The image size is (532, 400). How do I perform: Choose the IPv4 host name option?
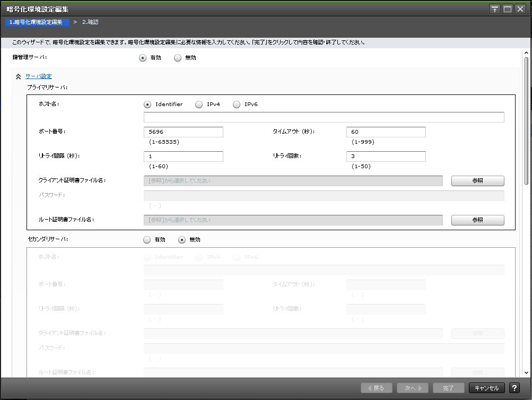coord(199,105)
